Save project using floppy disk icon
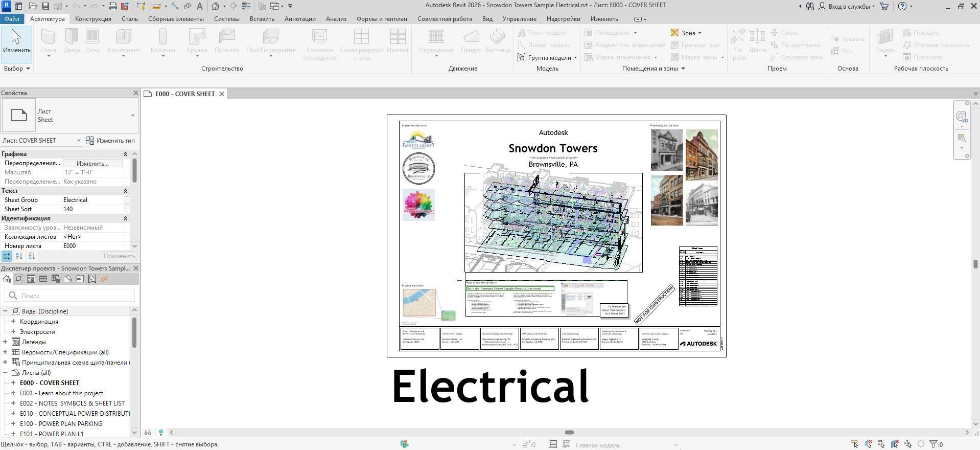 45,6
